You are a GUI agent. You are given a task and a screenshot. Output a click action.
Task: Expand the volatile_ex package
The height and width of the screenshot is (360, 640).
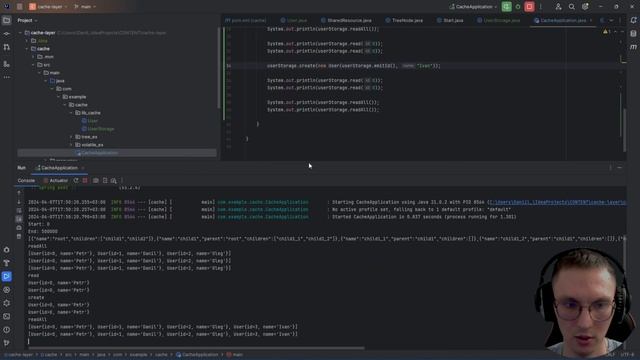coord(71,145)
